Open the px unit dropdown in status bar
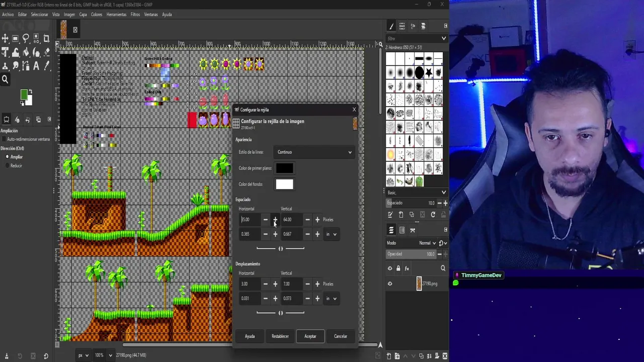644x362 pixels. click(84, 355)
